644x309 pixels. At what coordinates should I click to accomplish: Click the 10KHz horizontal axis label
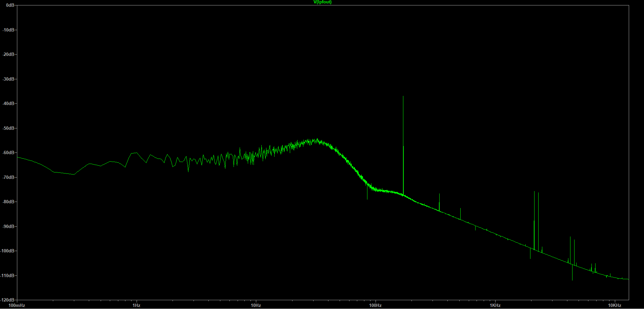click(x=615, y=305)
